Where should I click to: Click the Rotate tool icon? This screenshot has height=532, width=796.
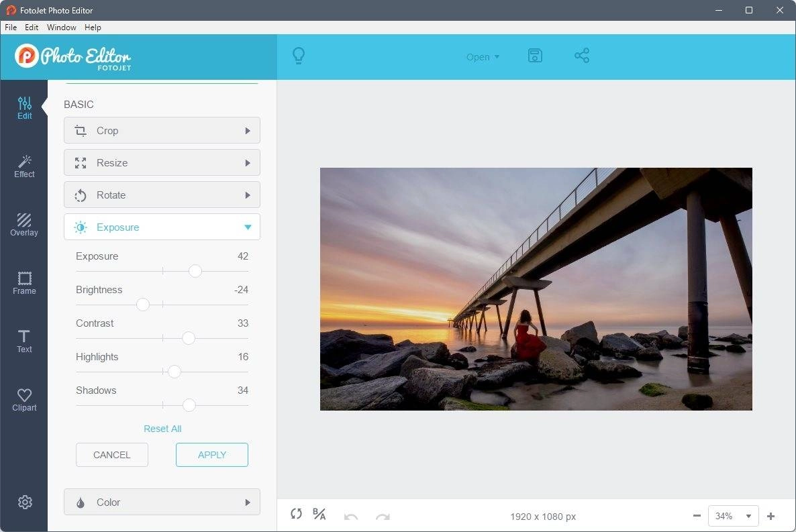[81, 195]
